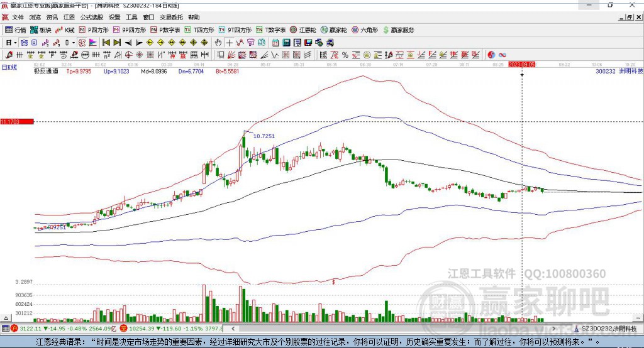Select the circular target cycle tool
Screen dimensions: 644x348
coord(128,55)
